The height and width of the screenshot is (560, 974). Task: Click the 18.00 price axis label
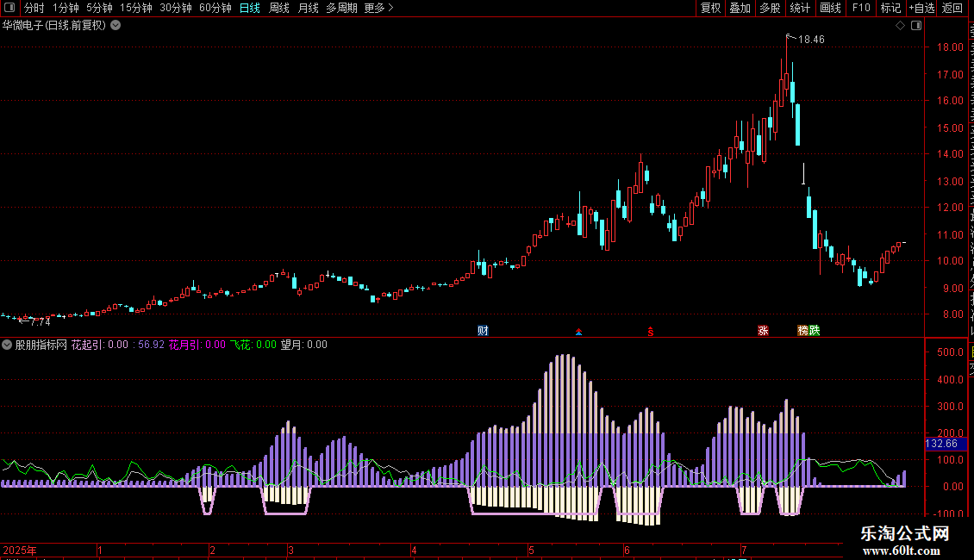click(950, 47)
